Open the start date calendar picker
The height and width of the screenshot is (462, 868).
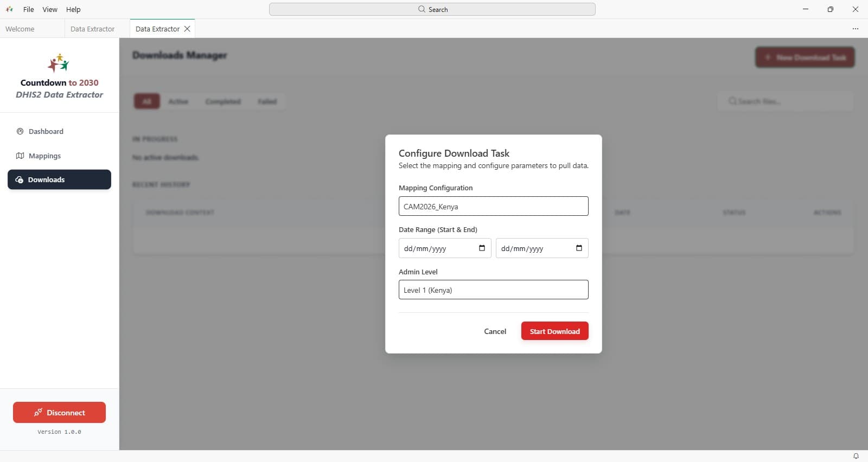[482, 248]
